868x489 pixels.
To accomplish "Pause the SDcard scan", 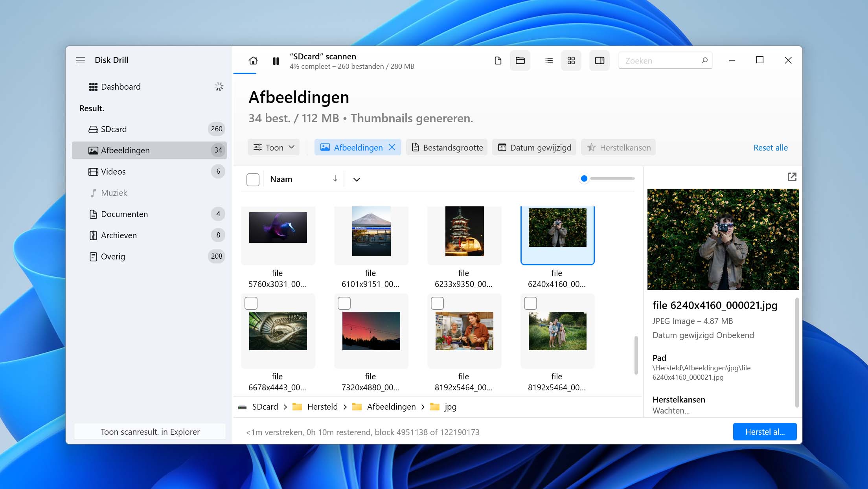I will pos(276,61).
